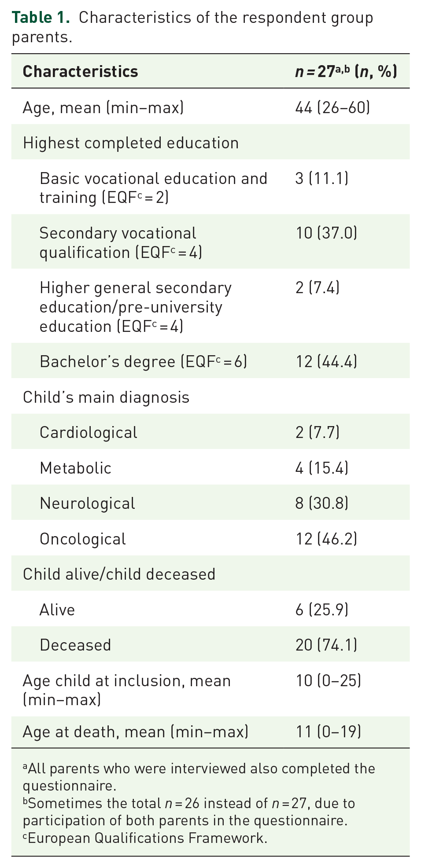
Task: Select the "Basic vocational education and training" row
Action: [153, 188]
